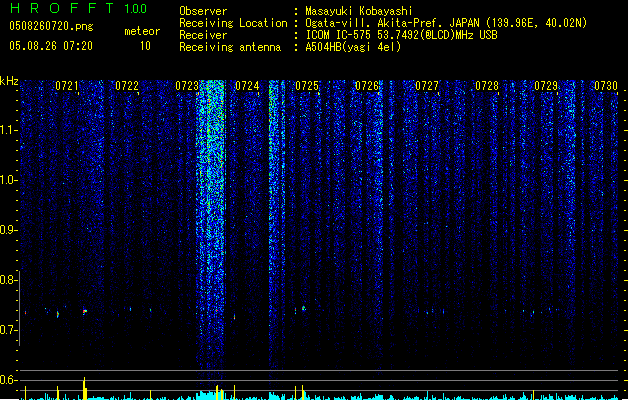Click the 0729 time marker

(x=546, y=86)
